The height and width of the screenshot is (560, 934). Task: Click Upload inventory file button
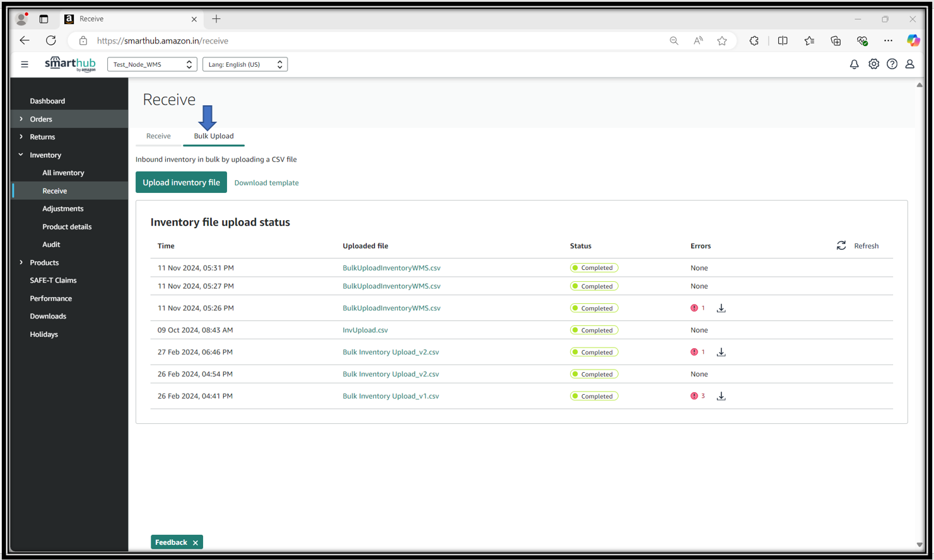tap(181, 182)
